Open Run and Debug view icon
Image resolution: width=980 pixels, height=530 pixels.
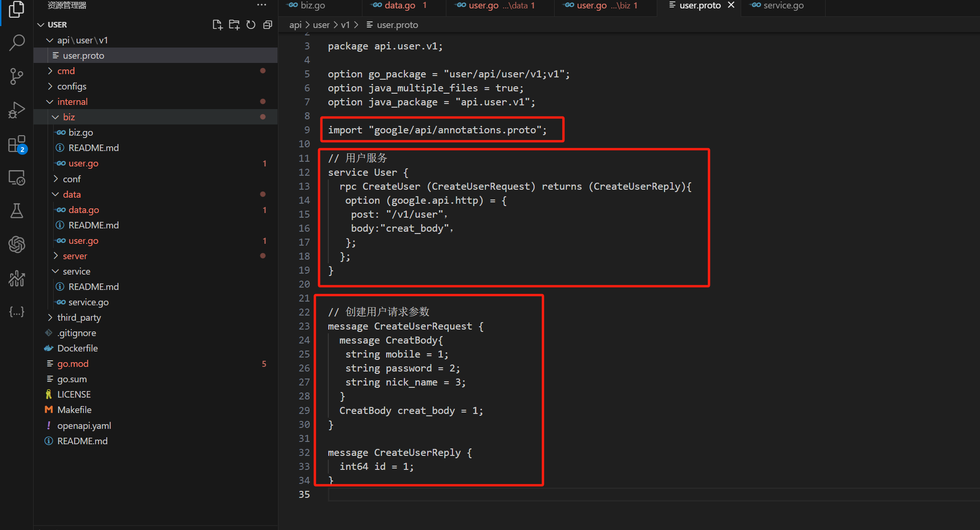(17, 110)
